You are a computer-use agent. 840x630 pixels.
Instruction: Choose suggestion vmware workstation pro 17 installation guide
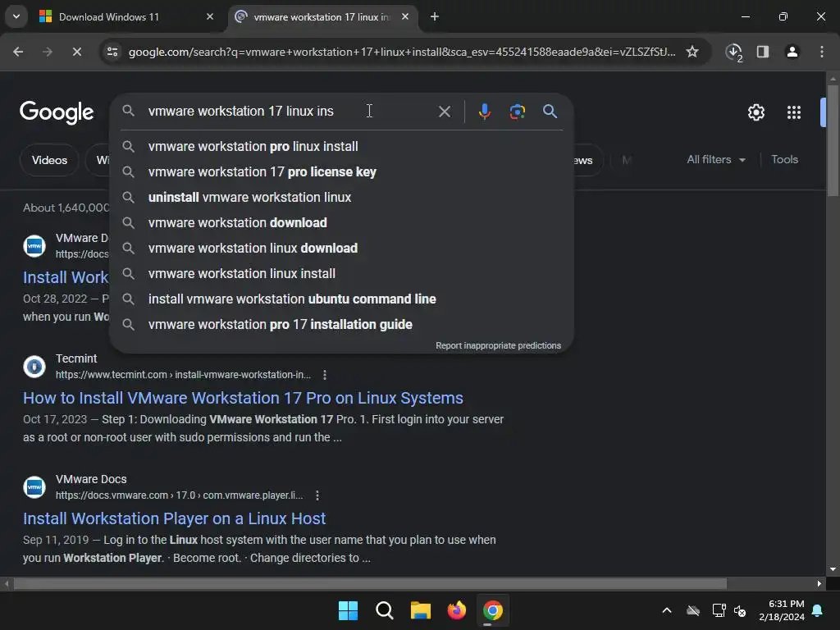pos(341,325)
